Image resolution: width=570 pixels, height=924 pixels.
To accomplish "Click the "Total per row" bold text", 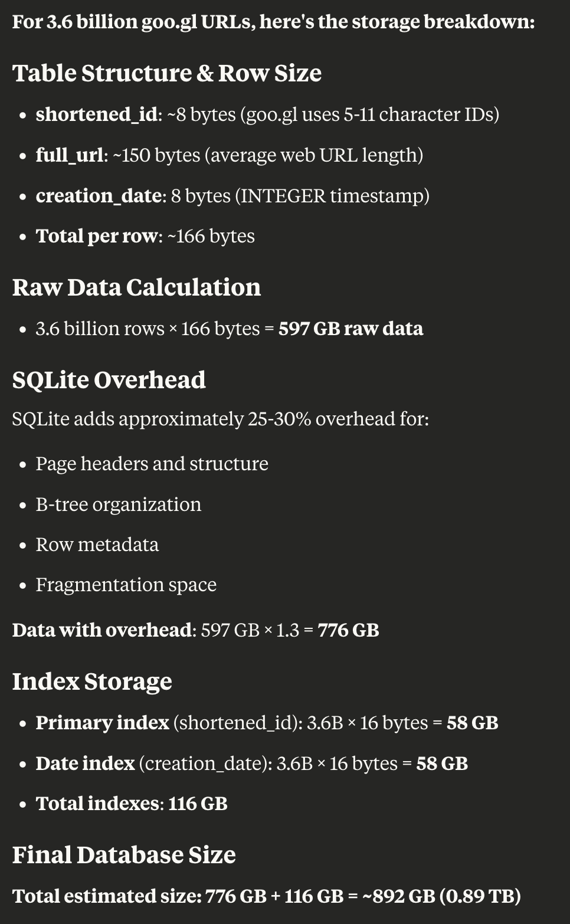I will click(x=98, y=236).
